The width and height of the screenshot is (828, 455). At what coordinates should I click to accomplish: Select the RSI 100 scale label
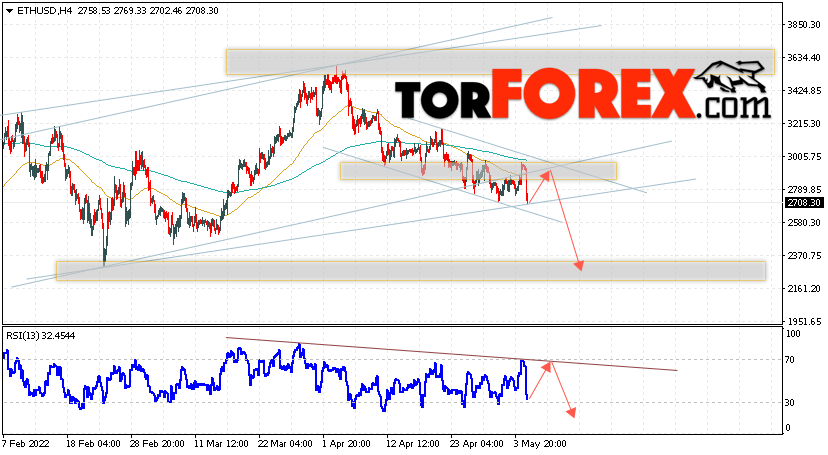pyautogui.click(x=793, y=334)
